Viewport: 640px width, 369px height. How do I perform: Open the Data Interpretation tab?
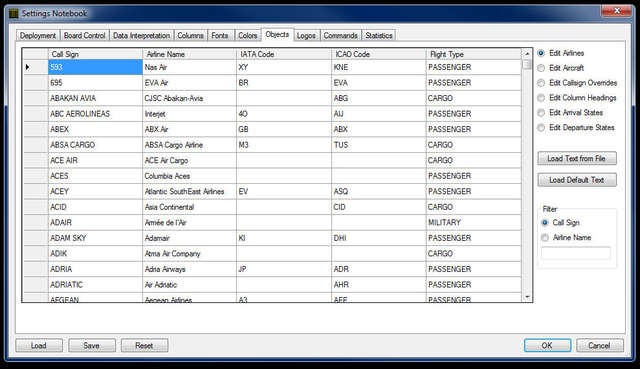point(142,36)
